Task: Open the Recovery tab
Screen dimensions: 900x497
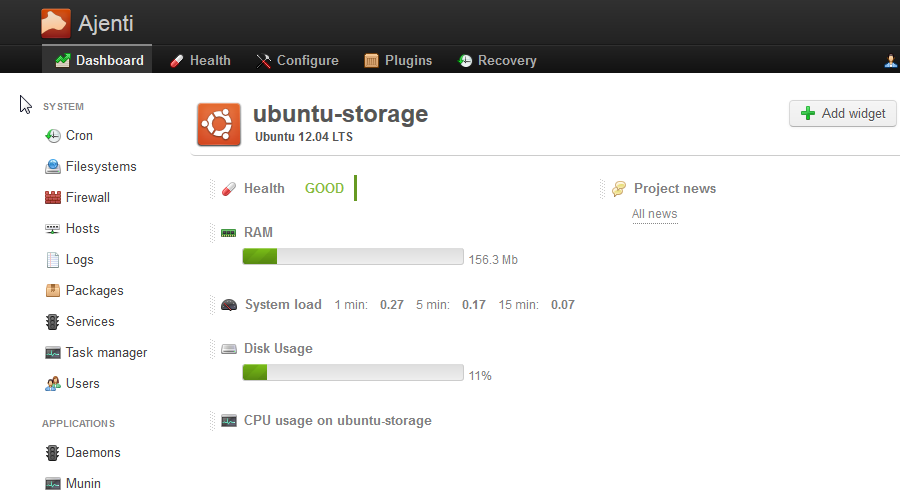Action: pos(497,60)
